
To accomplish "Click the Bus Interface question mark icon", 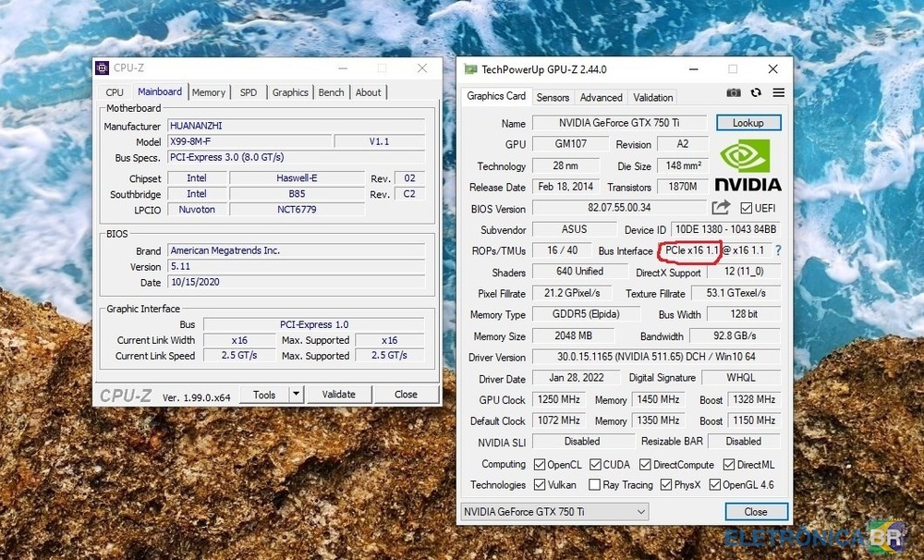I will (x=778, y=250).
